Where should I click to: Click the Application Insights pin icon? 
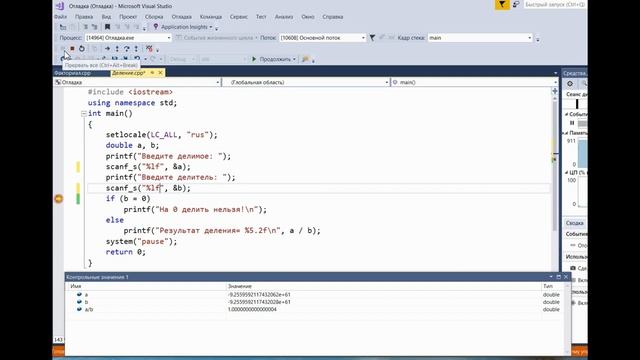(x=156, y=27)
